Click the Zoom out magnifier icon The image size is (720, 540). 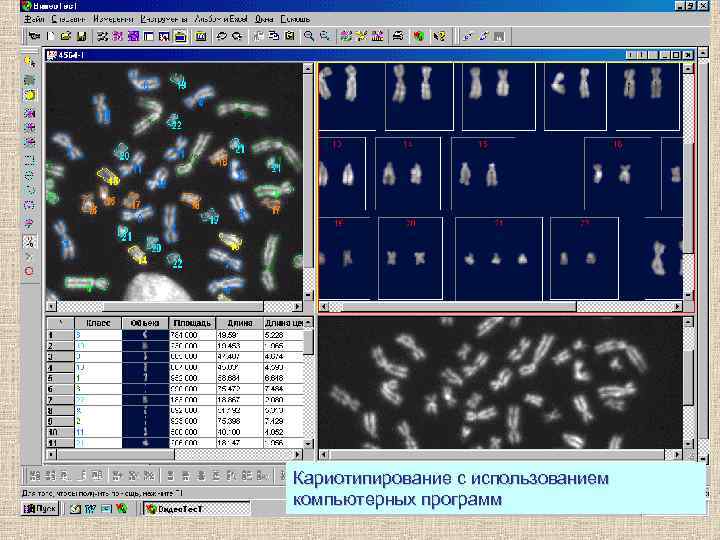325,36
